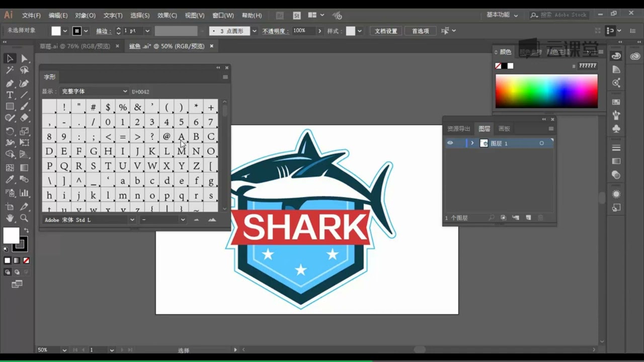This screenshot has height=362, width=644.
Task: Expand the 图层 1 layer contents
Action: [x=472, y=143]
